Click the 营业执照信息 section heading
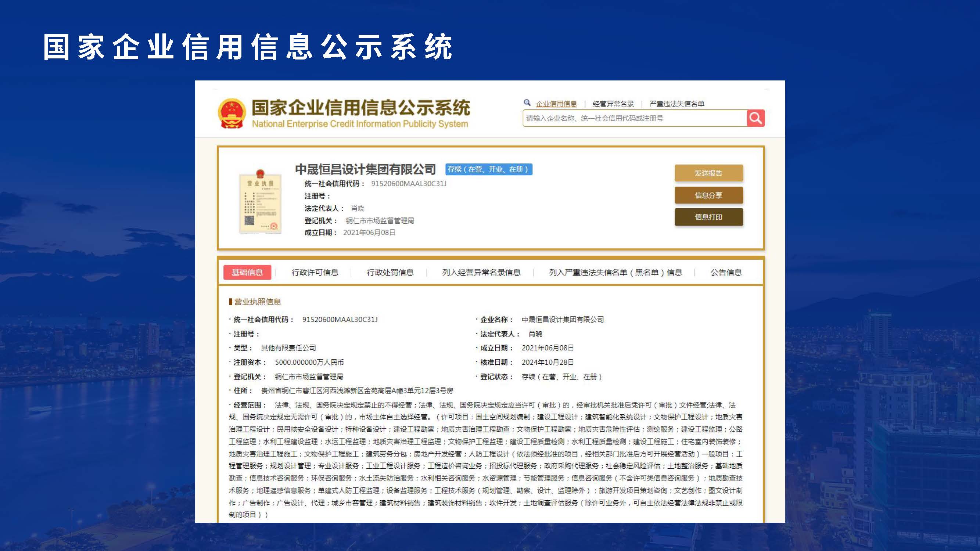 [x=257, y=302]
